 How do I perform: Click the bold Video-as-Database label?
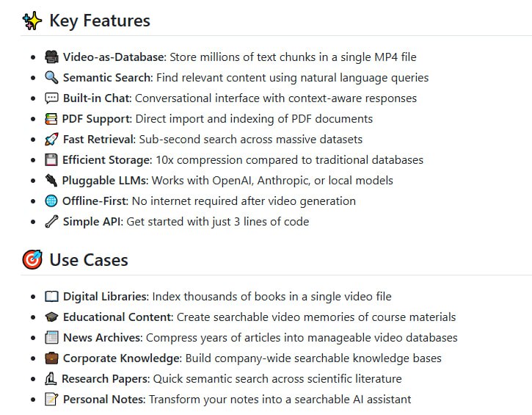[x=114, y=57]
